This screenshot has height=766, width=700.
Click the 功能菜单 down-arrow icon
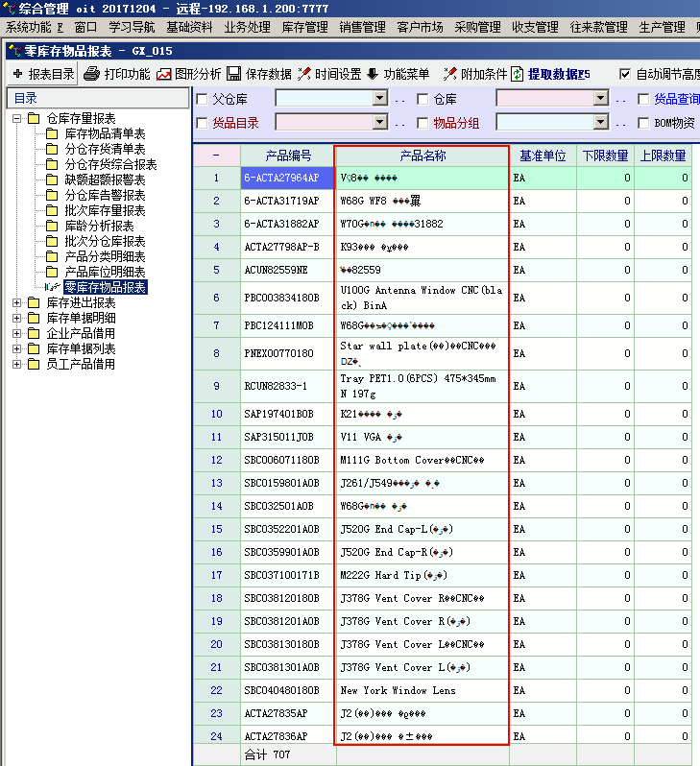pos(373,74)
